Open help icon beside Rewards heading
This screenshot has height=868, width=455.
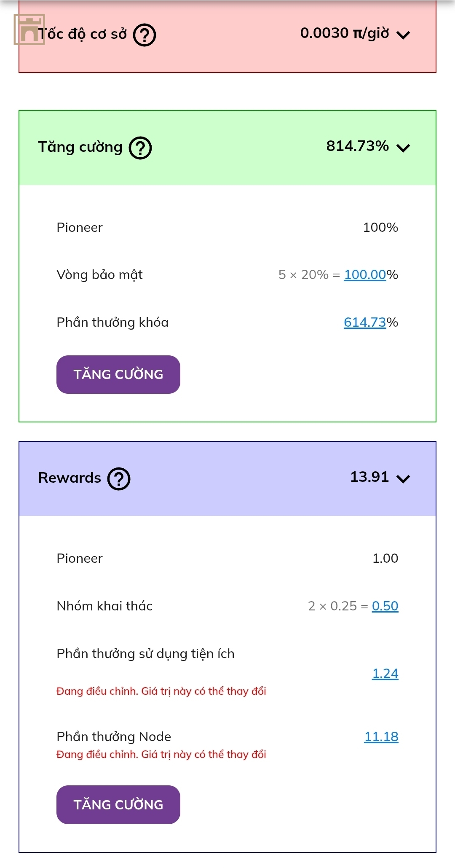click(x=119, y=479)
